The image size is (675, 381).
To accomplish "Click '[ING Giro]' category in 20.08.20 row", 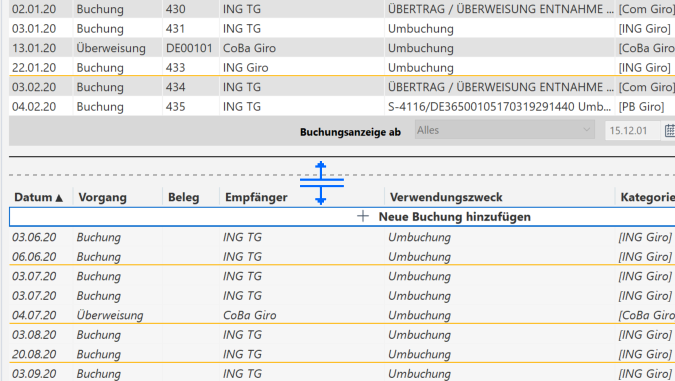I will [x=645, y=354].
